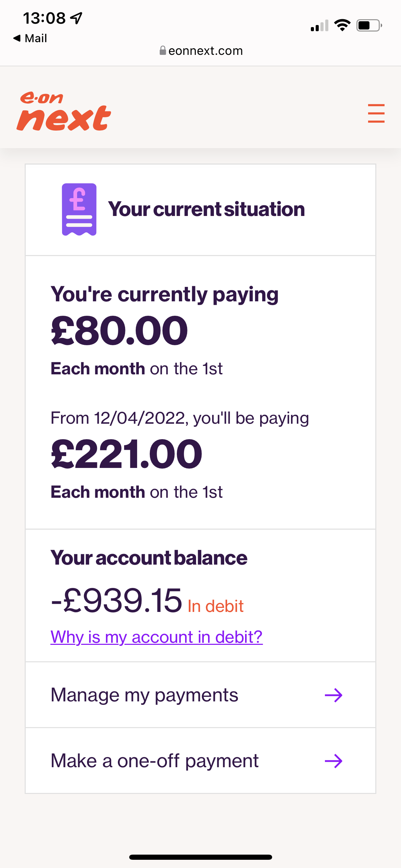Tap the battery status icon
The image size is (401, 868).
click(369, 25)
